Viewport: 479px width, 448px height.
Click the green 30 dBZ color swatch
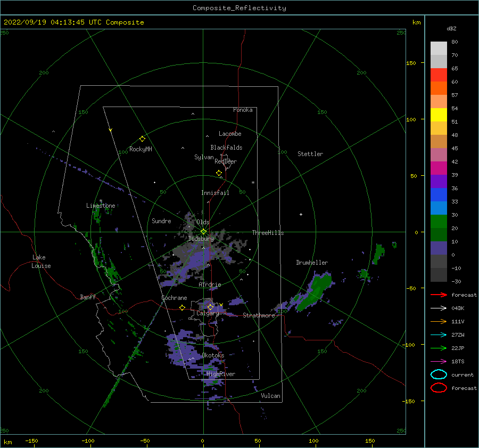(x=439, y=221)
